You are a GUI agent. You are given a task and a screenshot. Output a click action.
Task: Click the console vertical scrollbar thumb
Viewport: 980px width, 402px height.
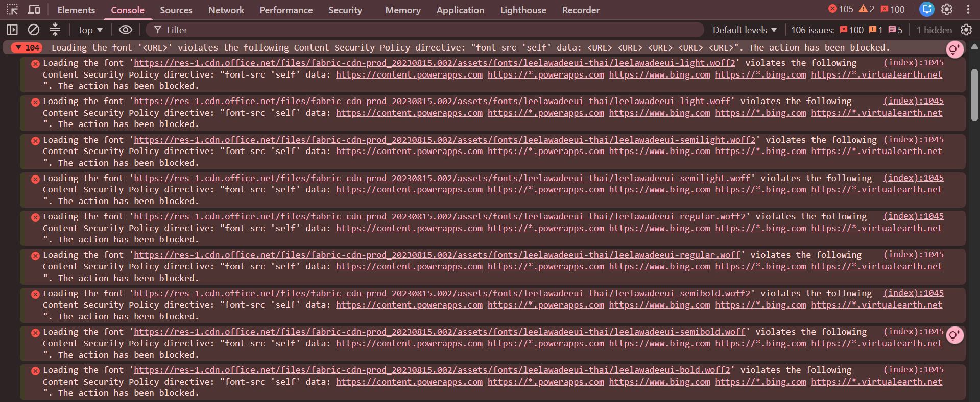974,95
